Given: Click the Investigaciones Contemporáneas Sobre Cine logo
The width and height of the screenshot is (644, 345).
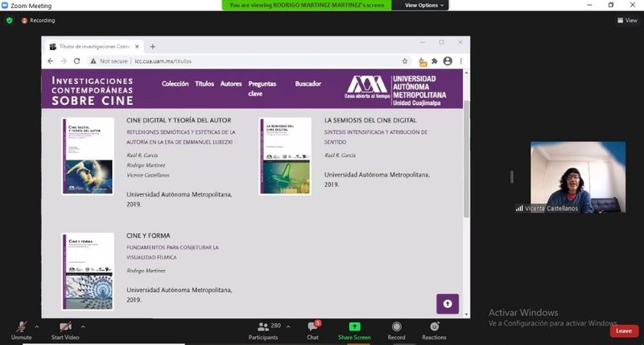Looking at the screenshot, I should tap(93, 90).
